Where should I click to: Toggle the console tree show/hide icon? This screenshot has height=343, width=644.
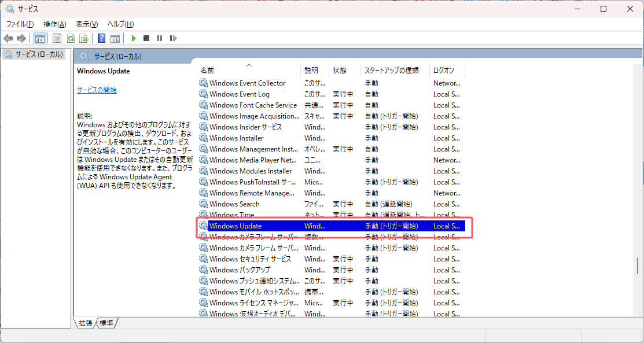coord(40,38)
